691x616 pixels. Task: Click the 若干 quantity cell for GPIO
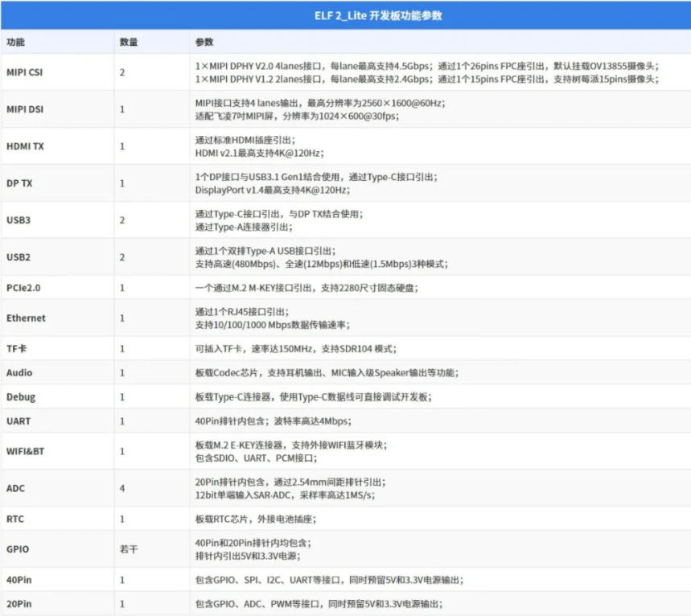129,549
